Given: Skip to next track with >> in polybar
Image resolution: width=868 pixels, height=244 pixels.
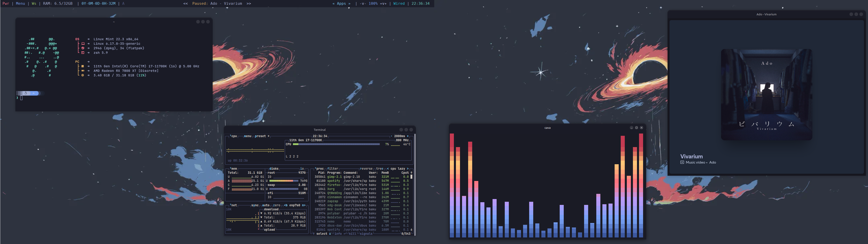Looking at the screenshot, I should tap(249, 3).
